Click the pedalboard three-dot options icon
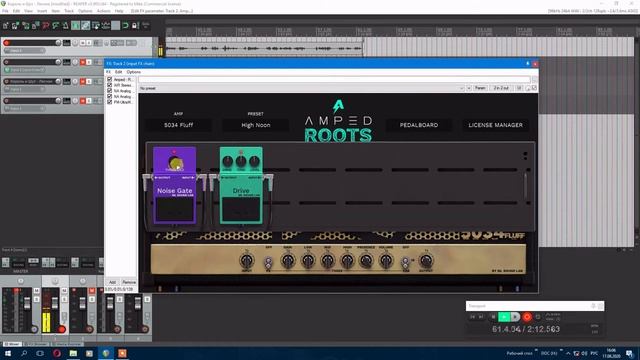The width and height of the screenshot is (640, 360). pos(525,156)
